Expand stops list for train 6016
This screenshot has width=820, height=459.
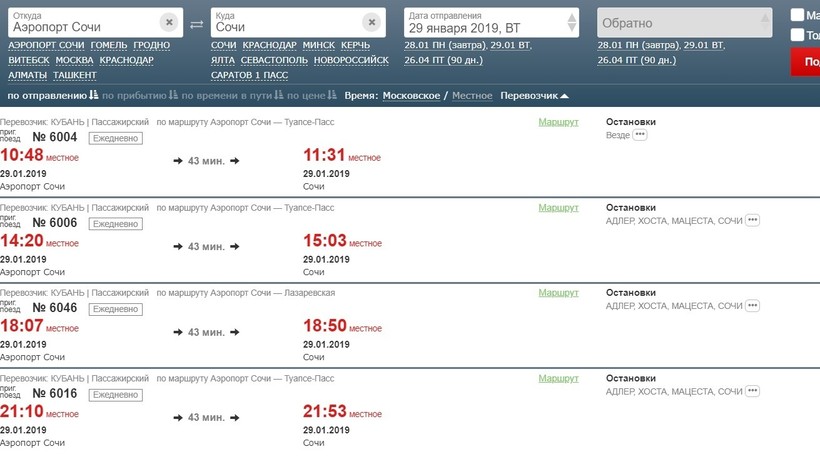point(752,391)
